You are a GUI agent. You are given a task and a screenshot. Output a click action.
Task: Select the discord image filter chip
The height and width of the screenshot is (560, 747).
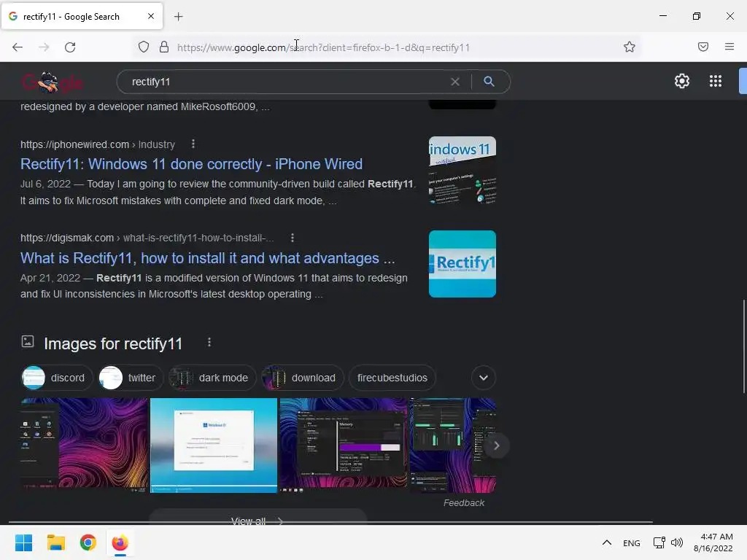pyautogui.click(x=57, y=378)
